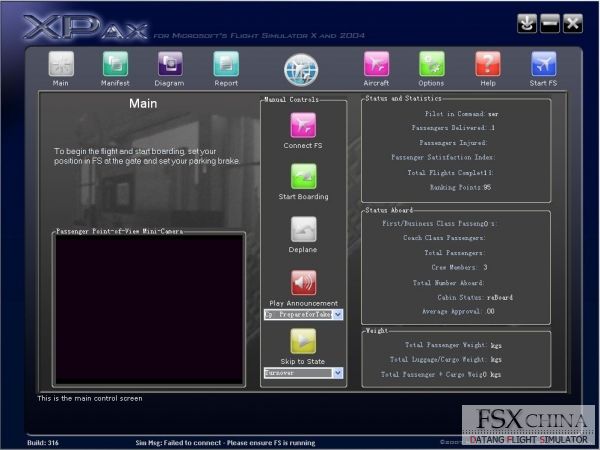Screen dimensions: 600x450
Task: Click the Connect FS icon
Action: [303, 125]
